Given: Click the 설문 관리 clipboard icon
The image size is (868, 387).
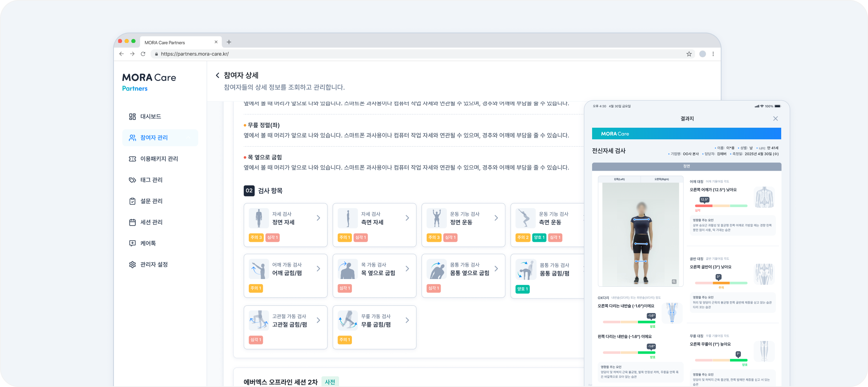Looking at the screenshot, I should point(133,201).
